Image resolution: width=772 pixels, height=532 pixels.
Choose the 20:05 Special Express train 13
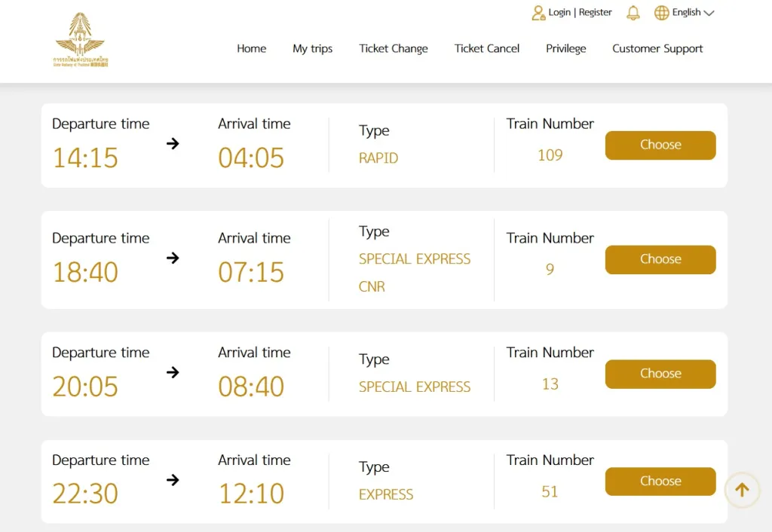[x=660, y=374]
